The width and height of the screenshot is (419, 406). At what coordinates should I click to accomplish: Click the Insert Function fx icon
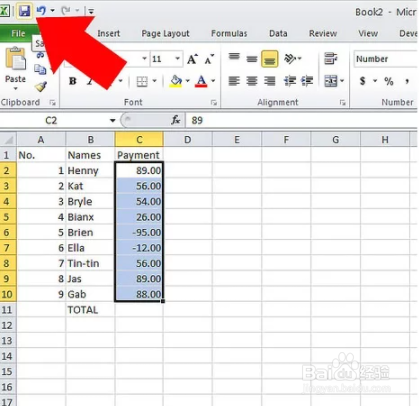coord(176,120)
